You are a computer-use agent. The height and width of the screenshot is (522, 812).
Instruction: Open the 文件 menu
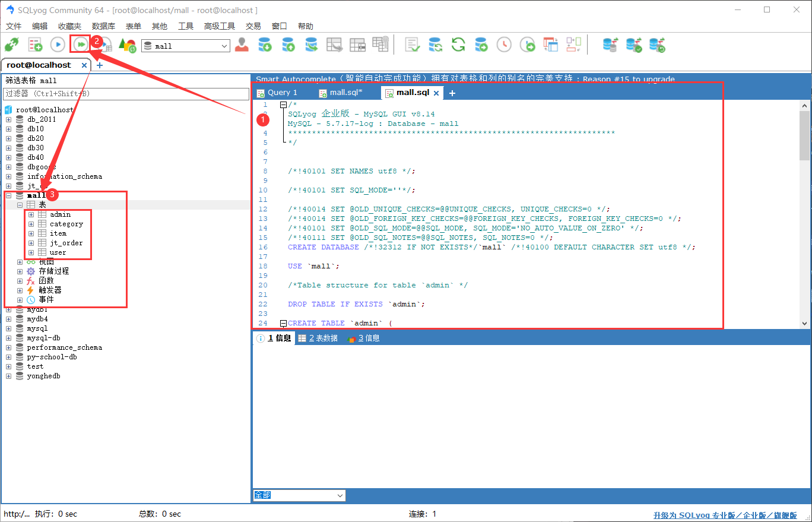click(14, 26)
